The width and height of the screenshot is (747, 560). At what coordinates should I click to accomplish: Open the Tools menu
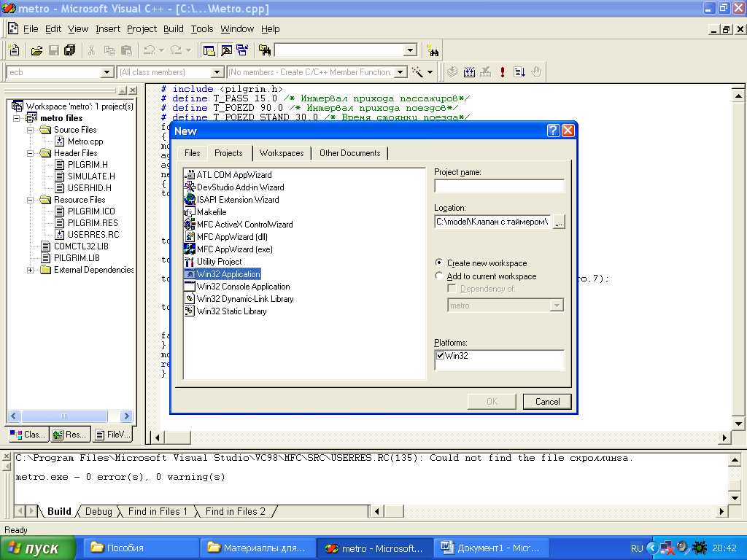(x=202, y=29)
